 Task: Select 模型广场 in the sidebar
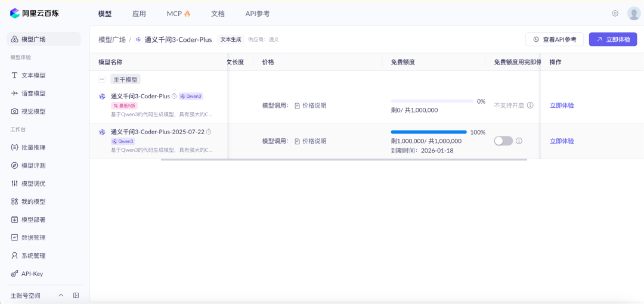tap(44, 39)
